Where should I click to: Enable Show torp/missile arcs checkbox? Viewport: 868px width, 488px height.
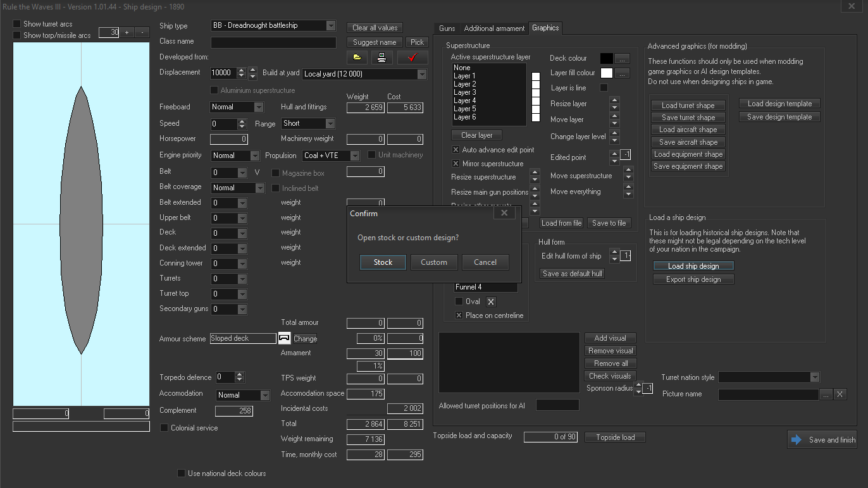click(x=17, y=35)
